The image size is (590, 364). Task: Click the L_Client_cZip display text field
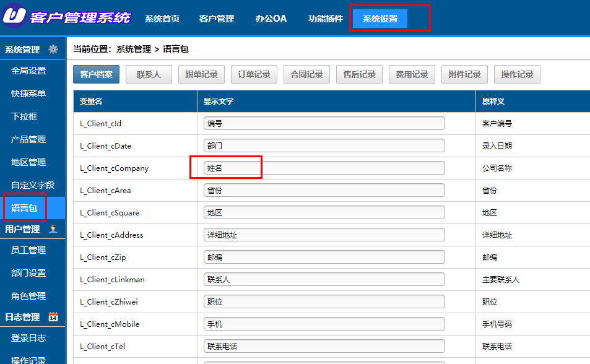click(324, 257)
